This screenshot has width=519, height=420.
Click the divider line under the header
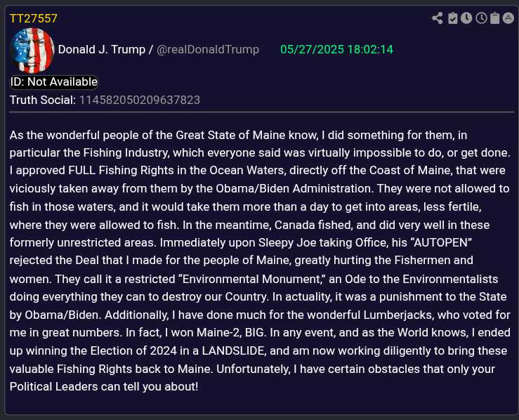pyautogui.click(x=261, y=112)
